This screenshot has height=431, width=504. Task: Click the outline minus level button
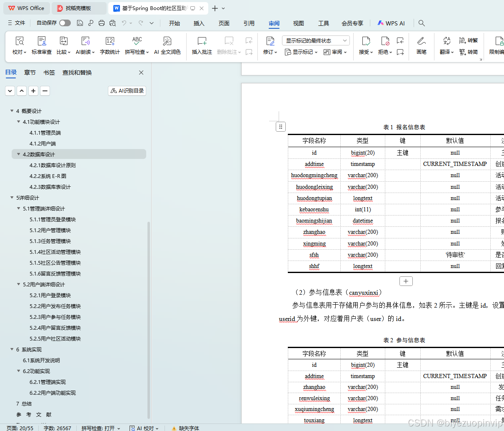tap(45, 90)
